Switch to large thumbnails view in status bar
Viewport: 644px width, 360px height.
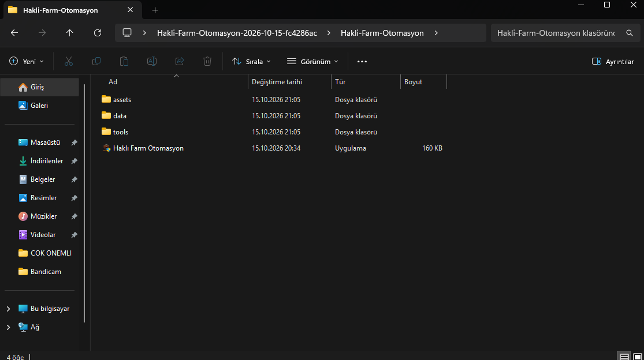(638, 357)
